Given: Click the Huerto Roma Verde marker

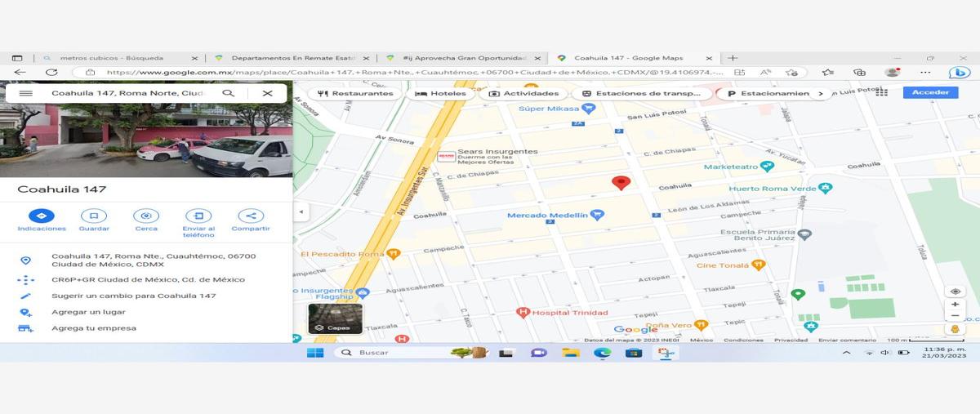Looking at the screenshot, I should (825, 188).
